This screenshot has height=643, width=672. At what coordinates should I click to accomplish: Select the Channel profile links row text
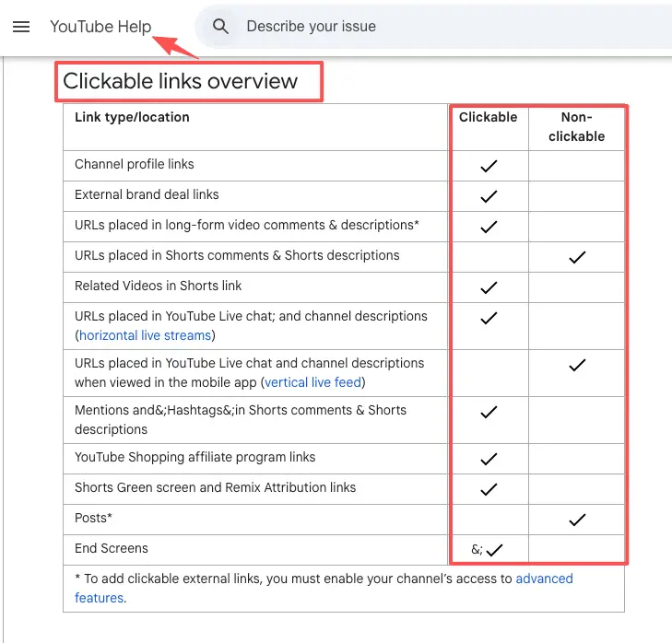point(135,164)
